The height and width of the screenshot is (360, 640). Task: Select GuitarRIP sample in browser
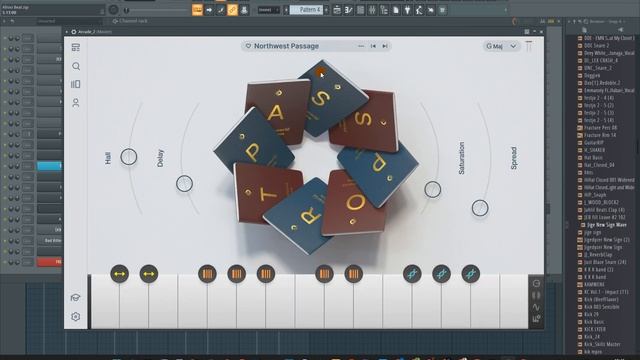tap(593, 143)
